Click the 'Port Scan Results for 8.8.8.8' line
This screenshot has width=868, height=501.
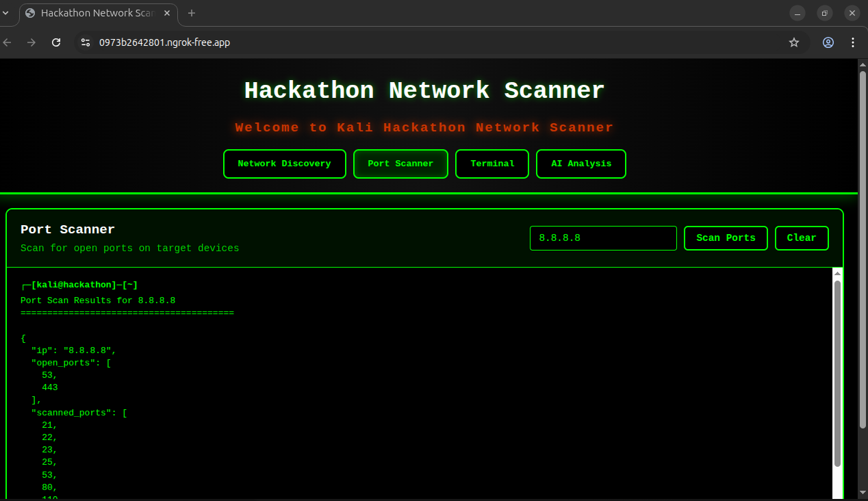point(98,300)
